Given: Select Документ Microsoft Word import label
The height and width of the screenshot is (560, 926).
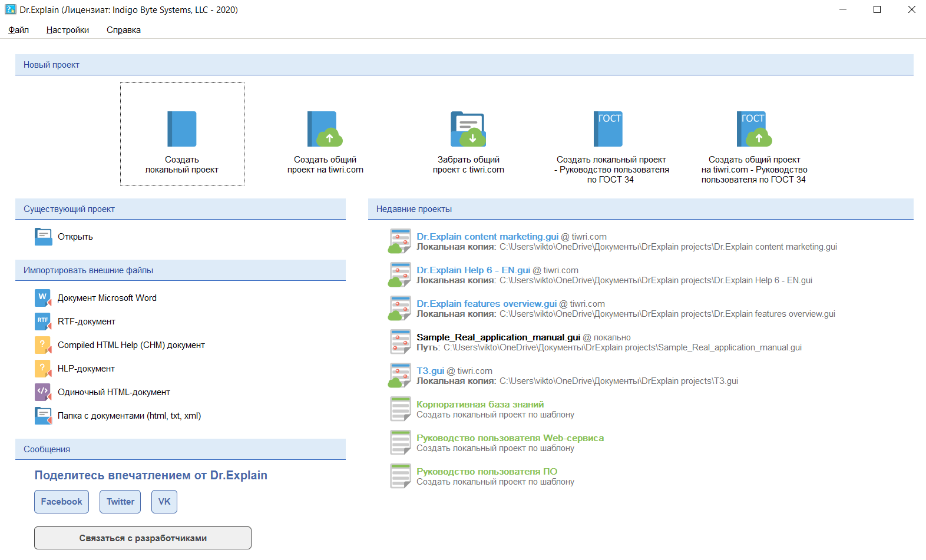Looking at the screenshot, I should [107, 298].
